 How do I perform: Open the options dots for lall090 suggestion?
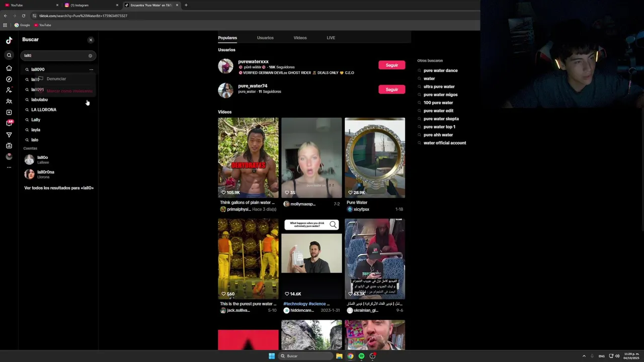coord(91,69)
